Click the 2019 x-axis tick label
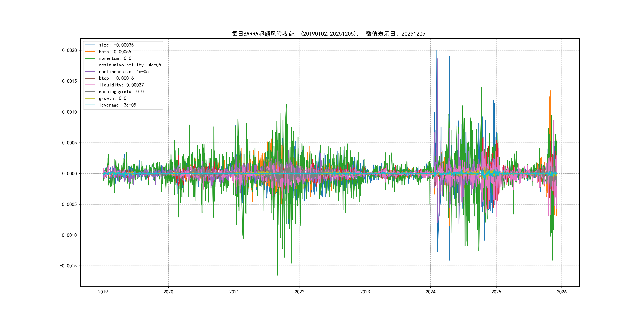The image size is (644, 322). point(103,292)
